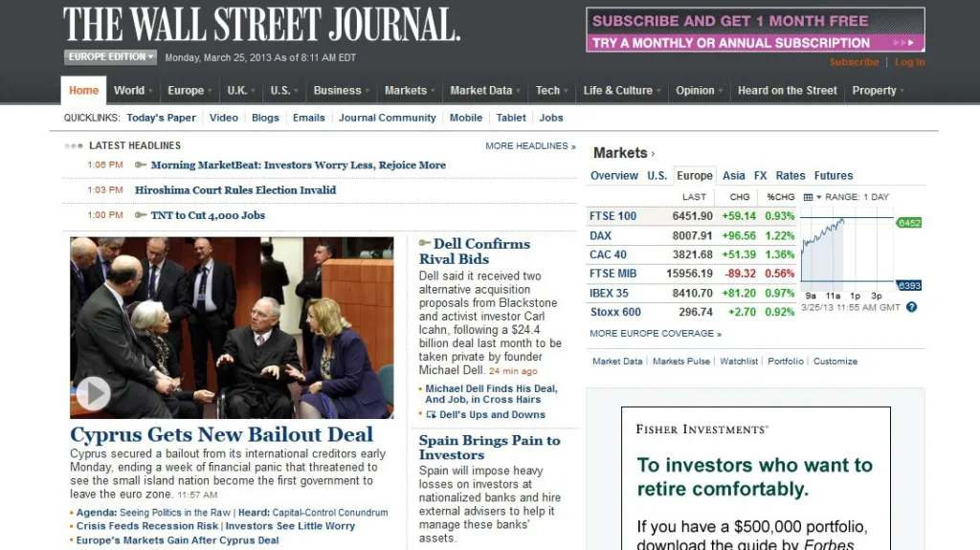Viewport: 980px width, 550px height.
Task: Open the Watchlist link
Action: [x=739, y=362]
